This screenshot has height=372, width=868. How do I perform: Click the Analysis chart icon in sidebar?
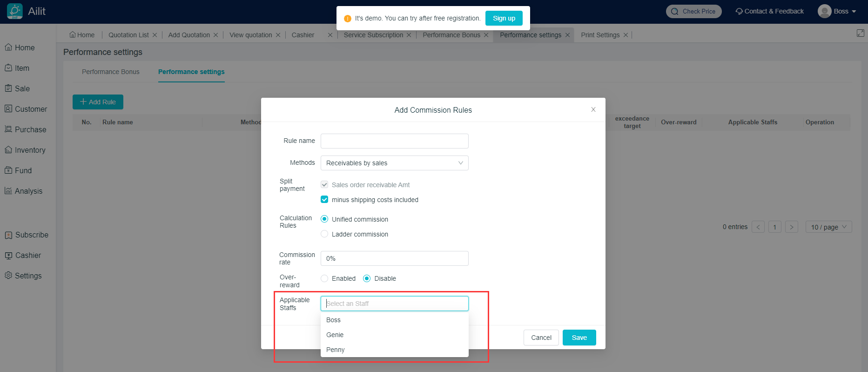point(8,191)
